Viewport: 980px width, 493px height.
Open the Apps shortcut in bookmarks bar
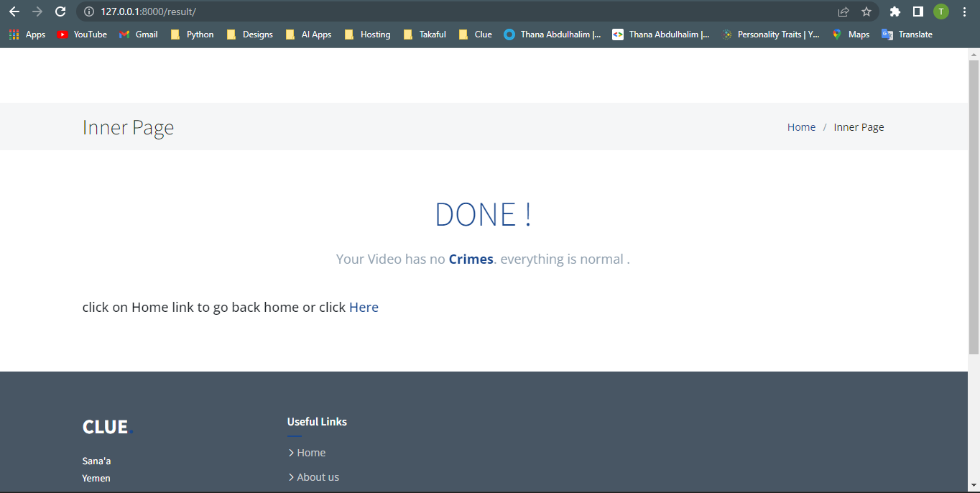pyautogui.click(x=27, y=34)
